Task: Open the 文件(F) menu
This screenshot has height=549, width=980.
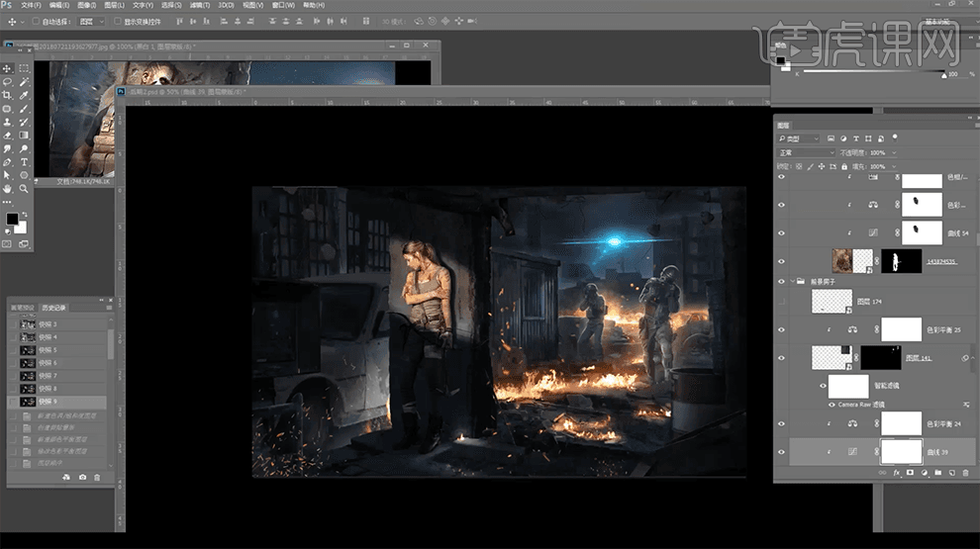Action: click(31, 5)
